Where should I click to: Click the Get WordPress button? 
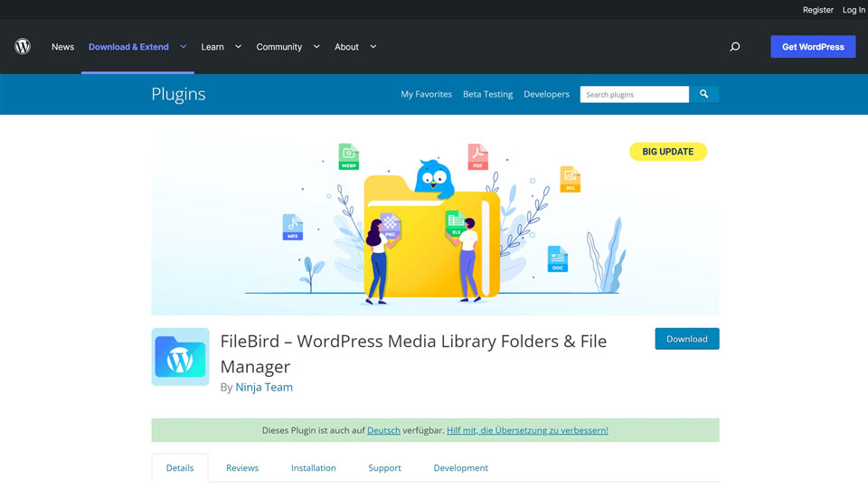[x=813, y=47]
